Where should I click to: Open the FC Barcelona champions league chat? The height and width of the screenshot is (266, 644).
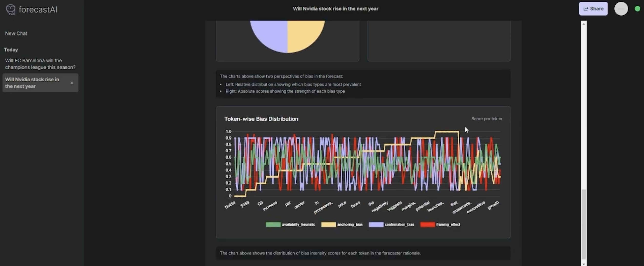(40, 64)
